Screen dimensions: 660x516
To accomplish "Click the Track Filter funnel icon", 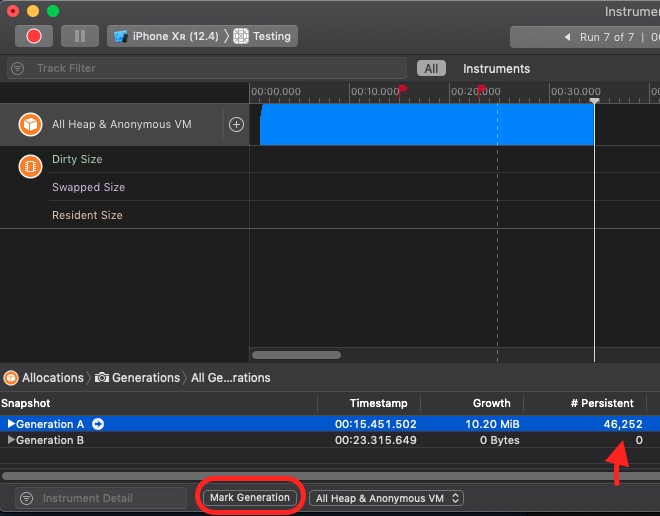I will 19,69.
